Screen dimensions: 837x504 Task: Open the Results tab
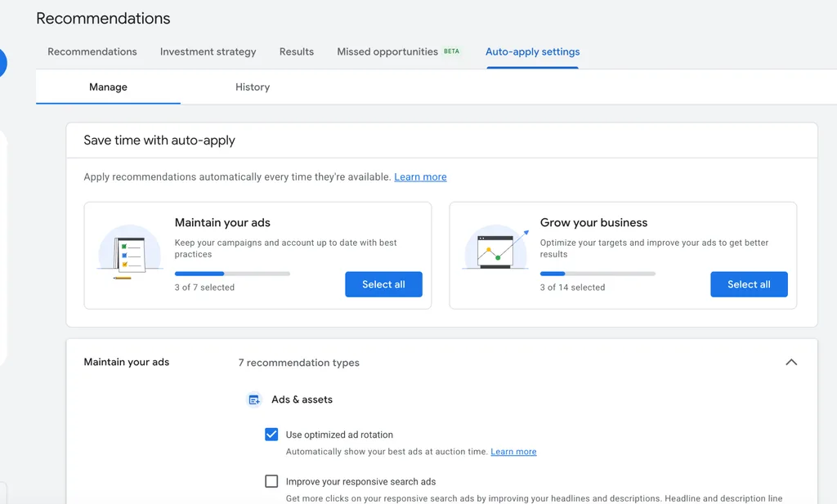click(x=296, y=51)
